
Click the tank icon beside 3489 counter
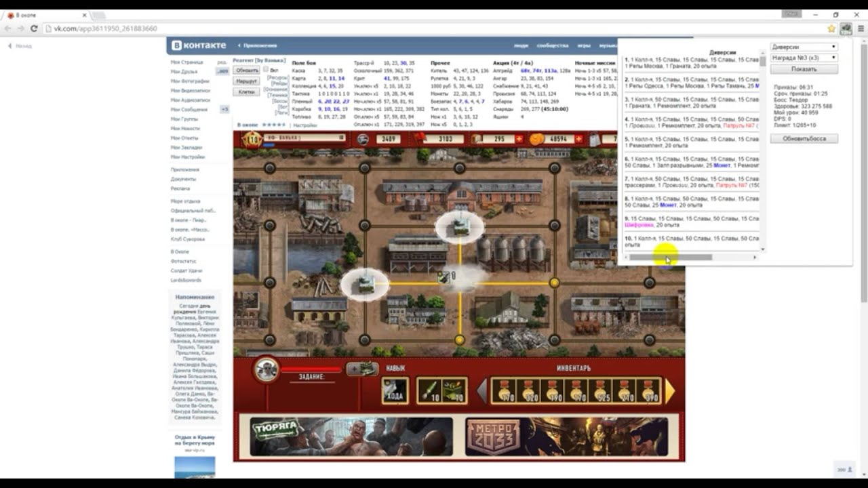tap(363, 139)
